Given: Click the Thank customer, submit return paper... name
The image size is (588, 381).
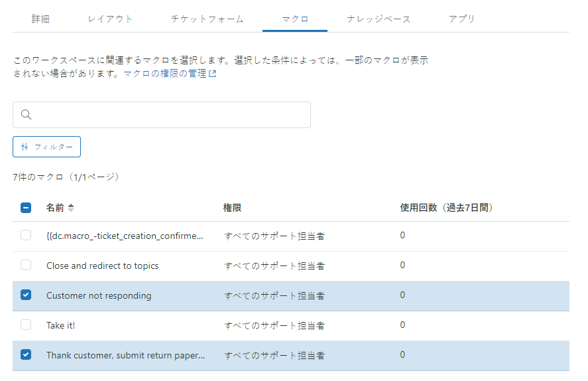Looking at the screenshot, I should point(126,356).
